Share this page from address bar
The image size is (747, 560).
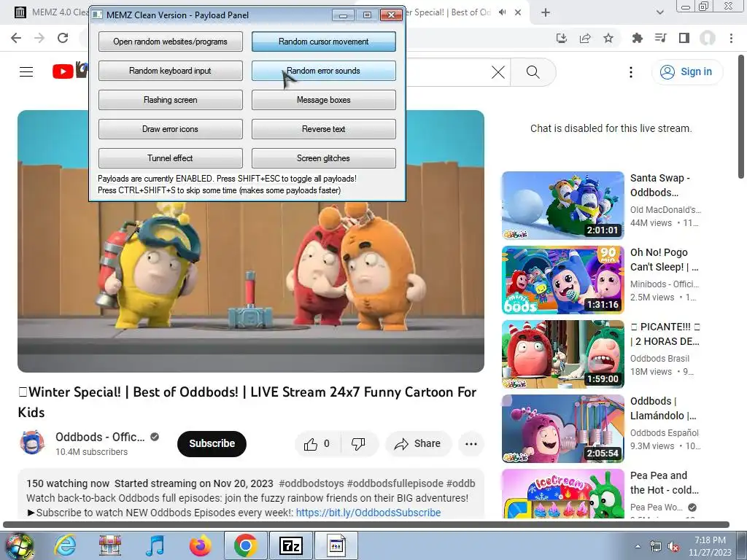point(585,38)
